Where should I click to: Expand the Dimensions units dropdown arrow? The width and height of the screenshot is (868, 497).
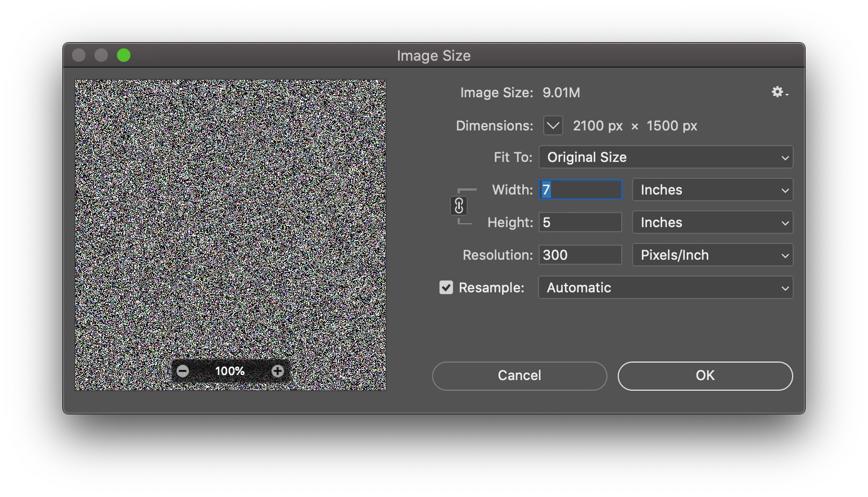[x=553, y=126]
